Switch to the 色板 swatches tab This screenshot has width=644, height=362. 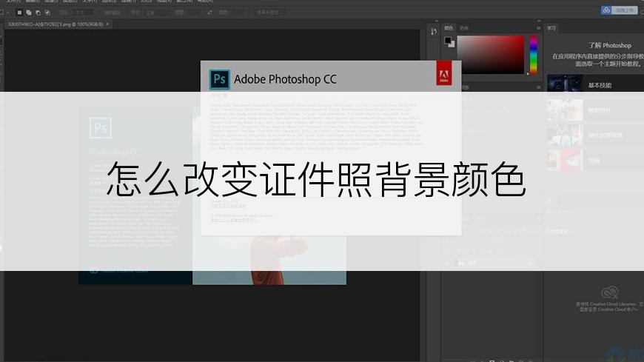464,28
